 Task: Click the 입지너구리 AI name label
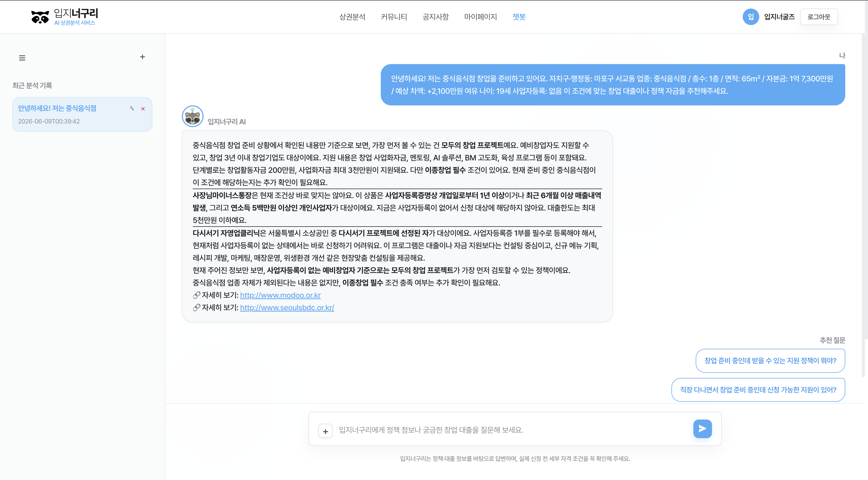tap(227, 122)
